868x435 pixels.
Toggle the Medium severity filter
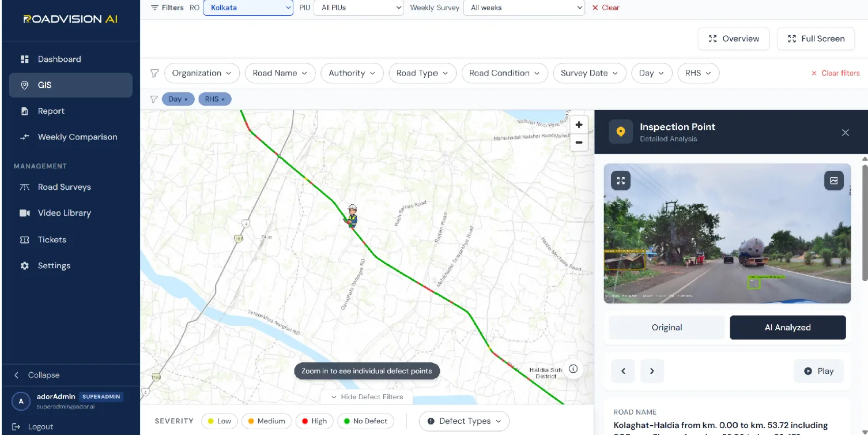coord(266,421)
